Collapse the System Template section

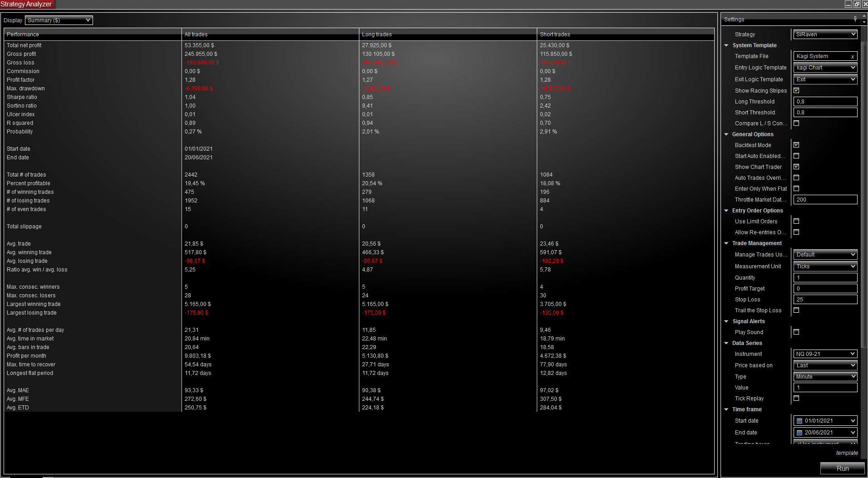pyautogui.click(x=726, y=45)
